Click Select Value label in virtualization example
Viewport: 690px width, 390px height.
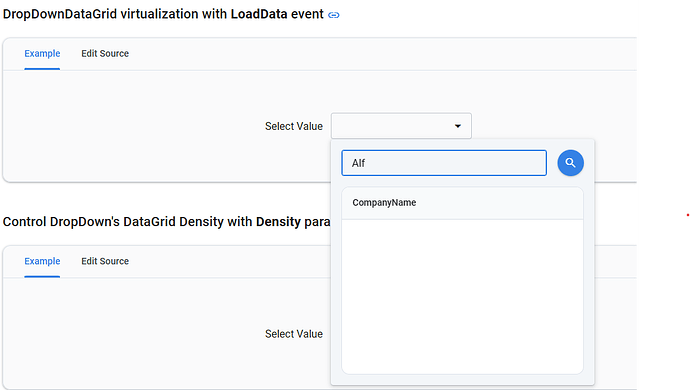click(x=294, y=126)
